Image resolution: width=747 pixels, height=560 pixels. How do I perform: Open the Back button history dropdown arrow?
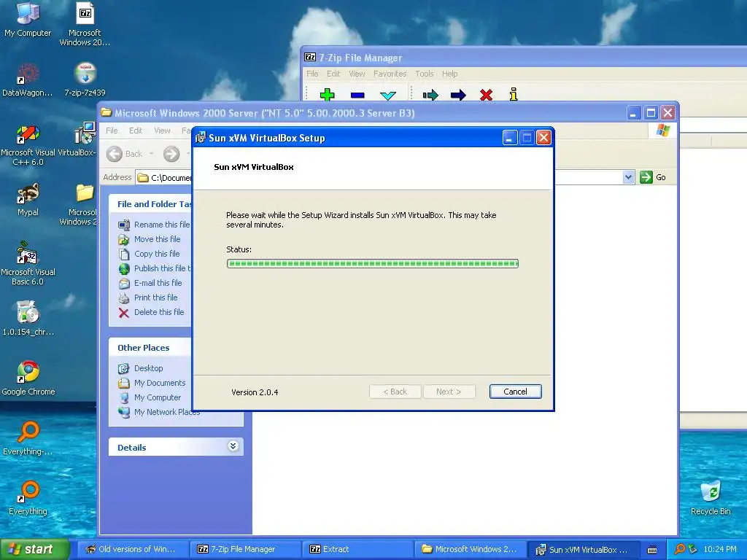[x=152, y=154]
